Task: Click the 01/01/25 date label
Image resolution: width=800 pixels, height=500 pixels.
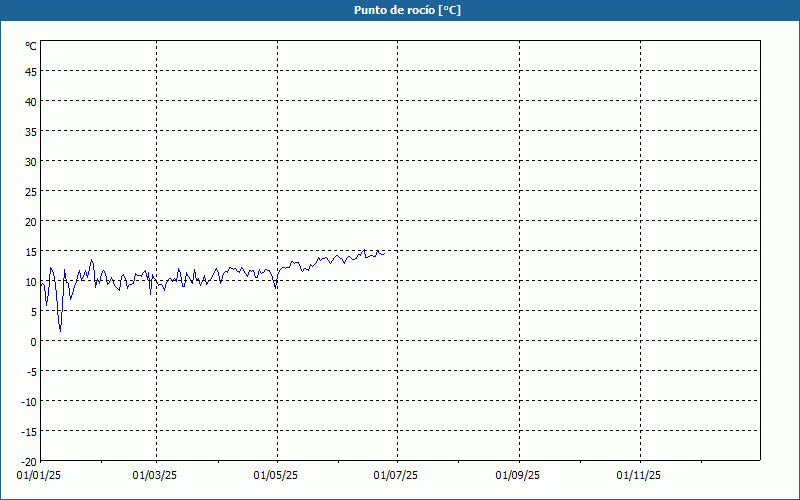Action: click(39, 476)
